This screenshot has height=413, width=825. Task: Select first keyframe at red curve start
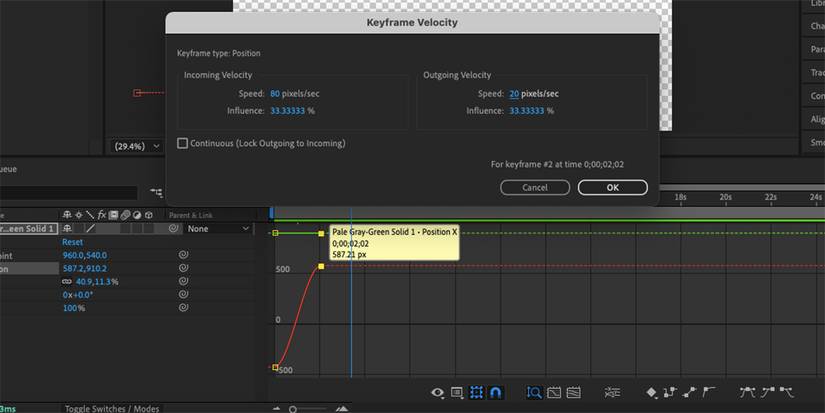coord(275,367)
